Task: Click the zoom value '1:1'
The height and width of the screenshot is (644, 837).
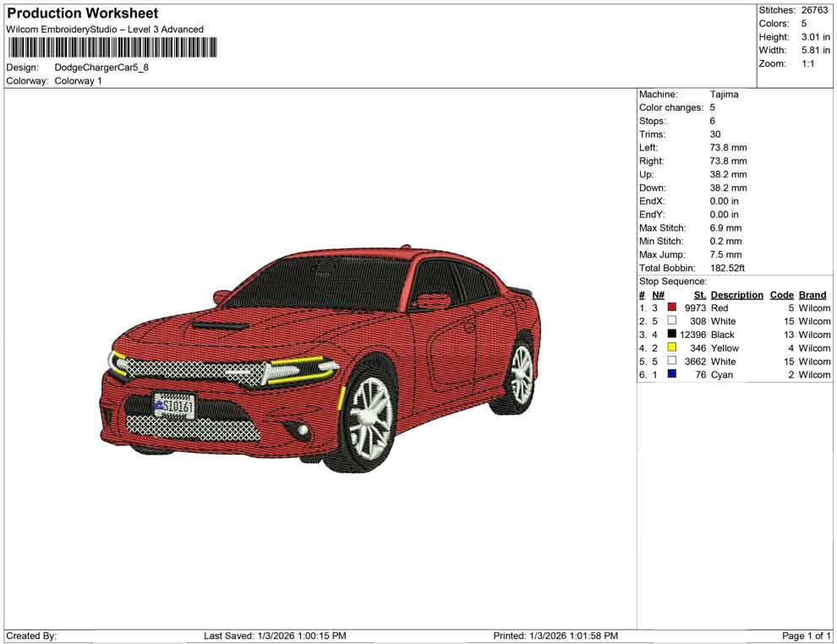Action: 807,63
